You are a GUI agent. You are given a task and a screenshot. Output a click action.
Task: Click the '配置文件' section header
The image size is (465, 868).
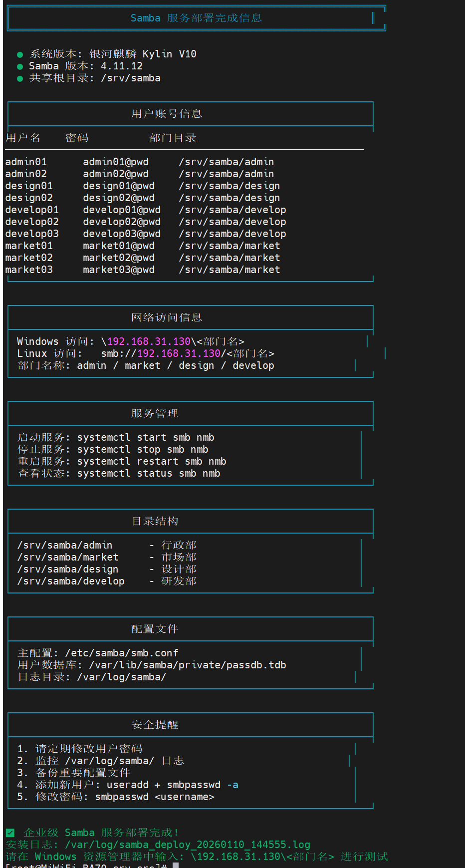point(155,629)
